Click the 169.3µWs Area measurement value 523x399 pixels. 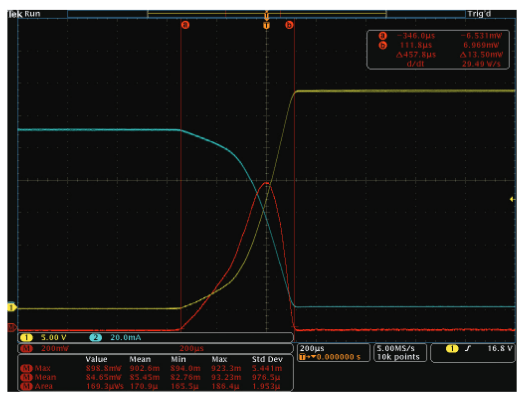tap(105, 386)
